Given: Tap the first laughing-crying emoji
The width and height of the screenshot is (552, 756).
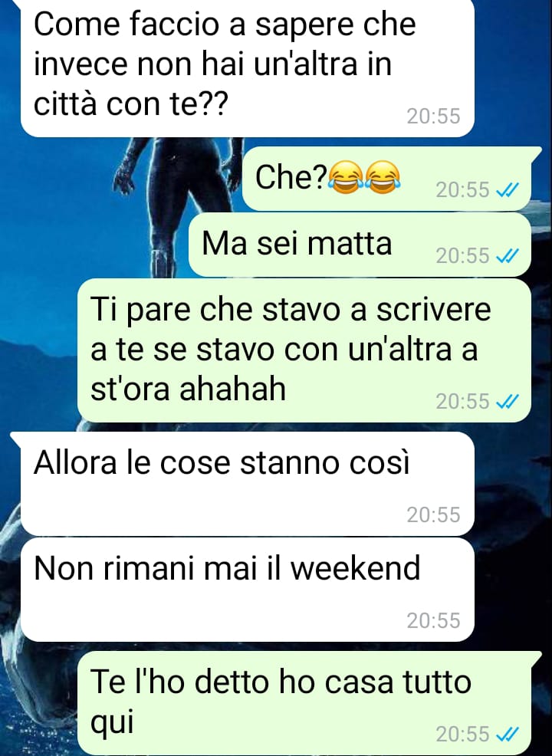Looking at the screenshot, I should 346,178.
